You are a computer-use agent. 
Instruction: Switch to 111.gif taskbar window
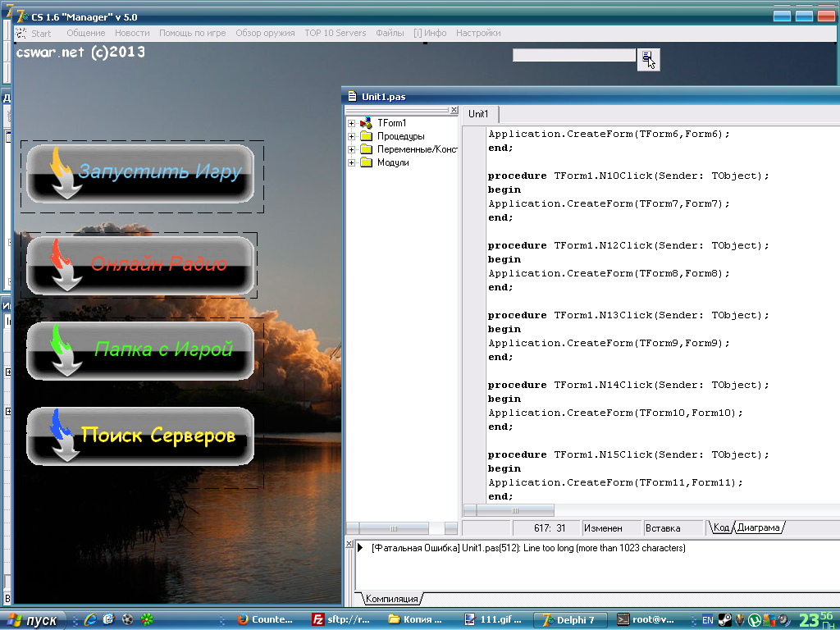click(493, 619)
